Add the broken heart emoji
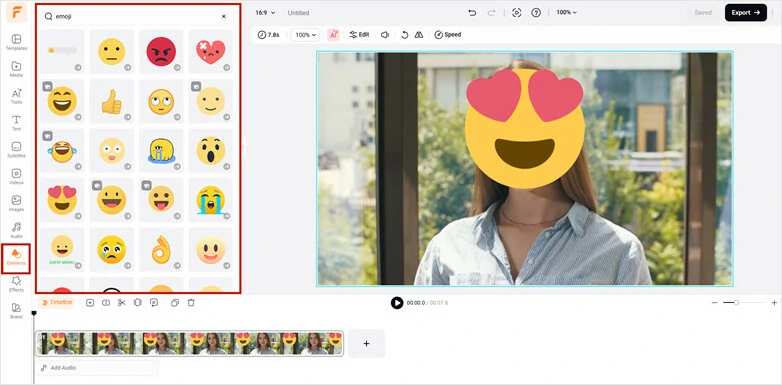The image size is (782, 385). click(210, 51)
